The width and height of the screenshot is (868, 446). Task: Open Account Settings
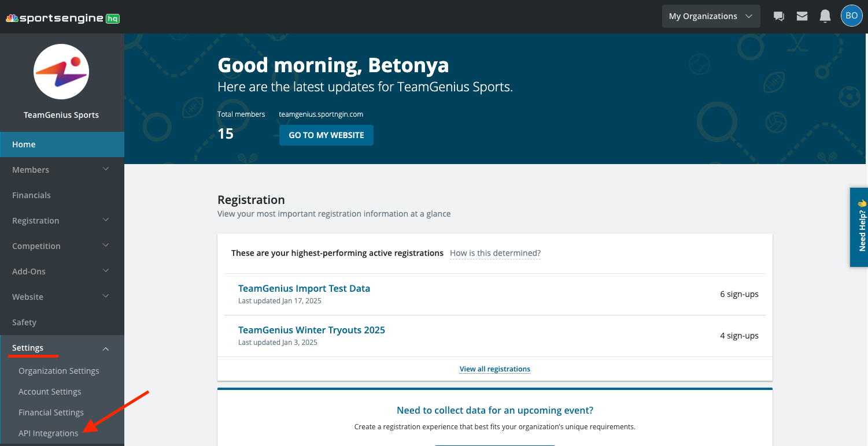[50, 392]
